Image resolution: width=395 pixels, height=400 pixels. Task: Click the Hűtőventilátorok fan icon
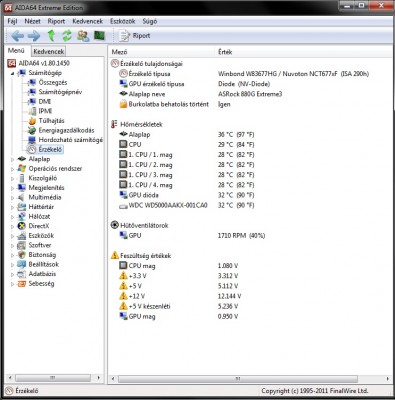(x=114, y=225)
